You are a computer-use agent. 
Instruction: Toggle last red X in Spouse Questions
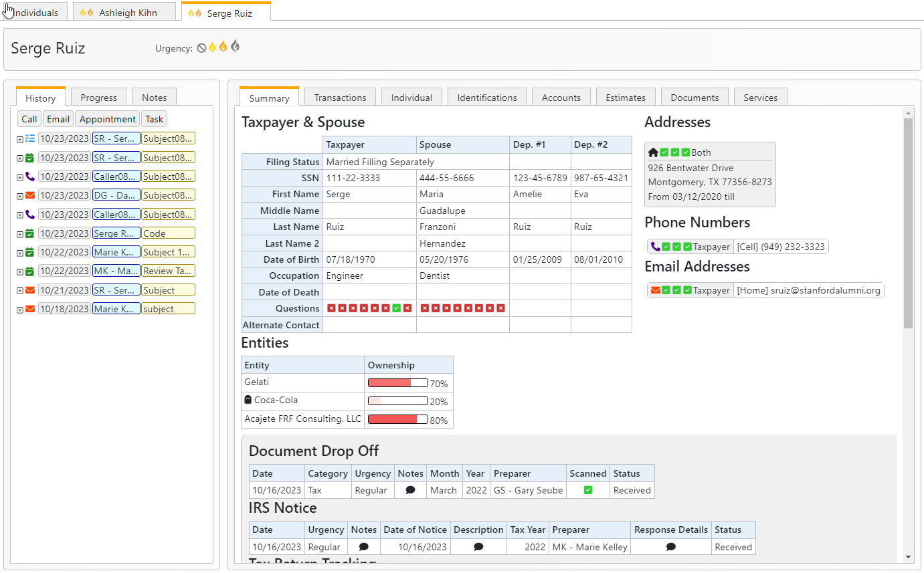500,308
